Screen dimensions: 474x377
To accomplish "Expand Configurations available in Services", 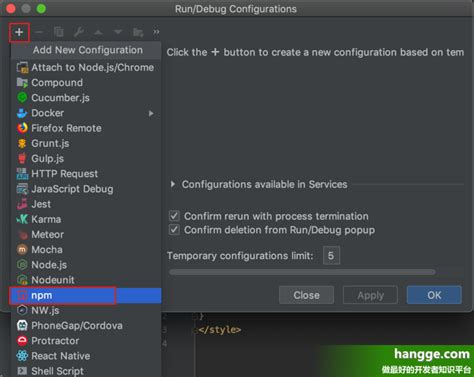I will (x=173, y=184).
